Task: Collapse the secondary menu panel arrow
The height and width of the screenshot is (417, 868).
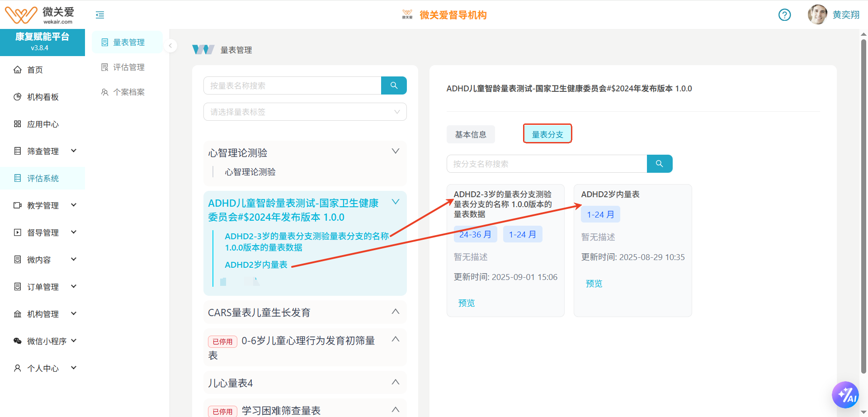Action: point(170,46)
